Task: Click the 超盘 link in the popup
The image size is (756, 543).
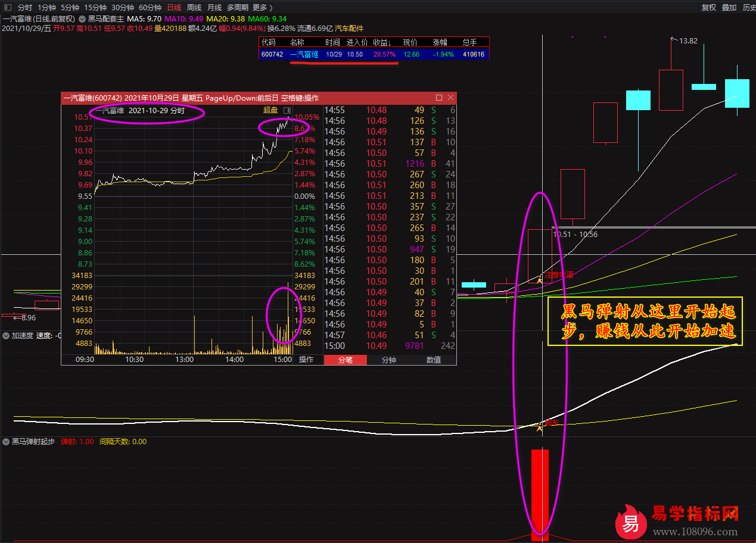Action: point(270,110)
